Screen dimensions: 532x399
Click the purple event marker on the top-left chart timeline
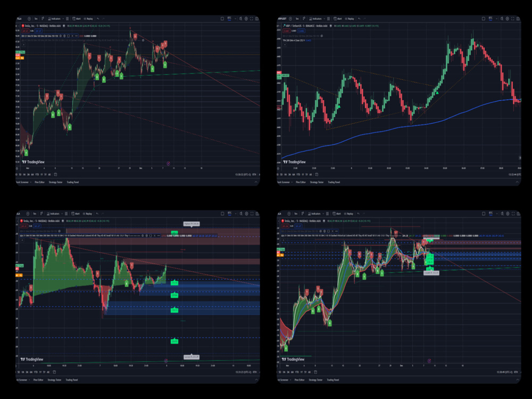pyautogui.click(x=168, y=163)
